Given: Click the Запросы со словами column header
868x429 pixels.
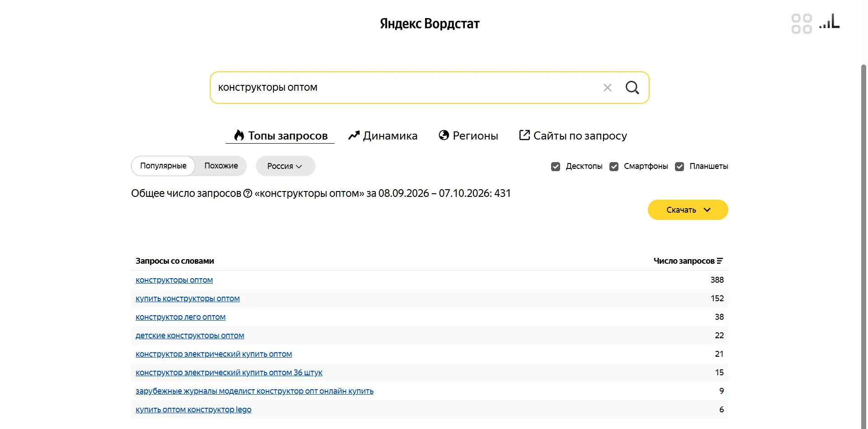Looking at the screenshot, I should coord(175,261).
